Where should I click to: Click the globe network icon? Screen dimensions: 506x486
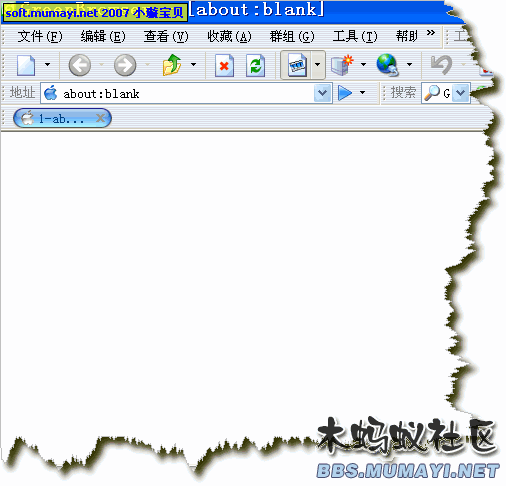point(387,65)
